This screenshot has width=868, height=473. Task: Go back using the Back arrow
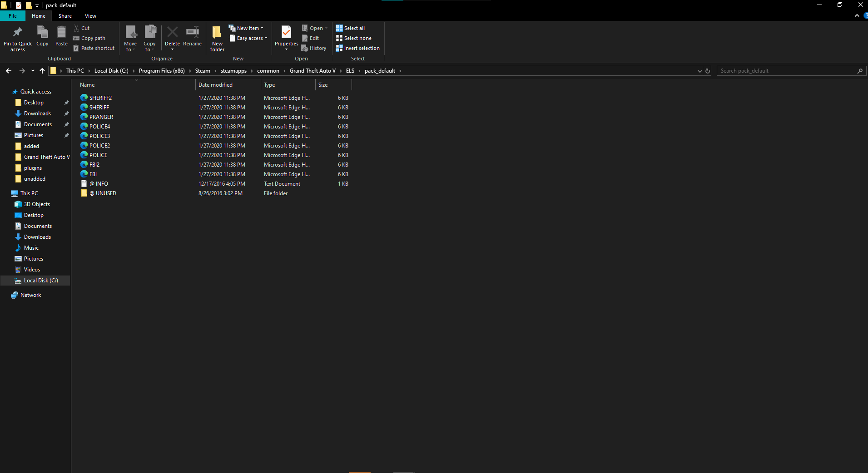9,71
